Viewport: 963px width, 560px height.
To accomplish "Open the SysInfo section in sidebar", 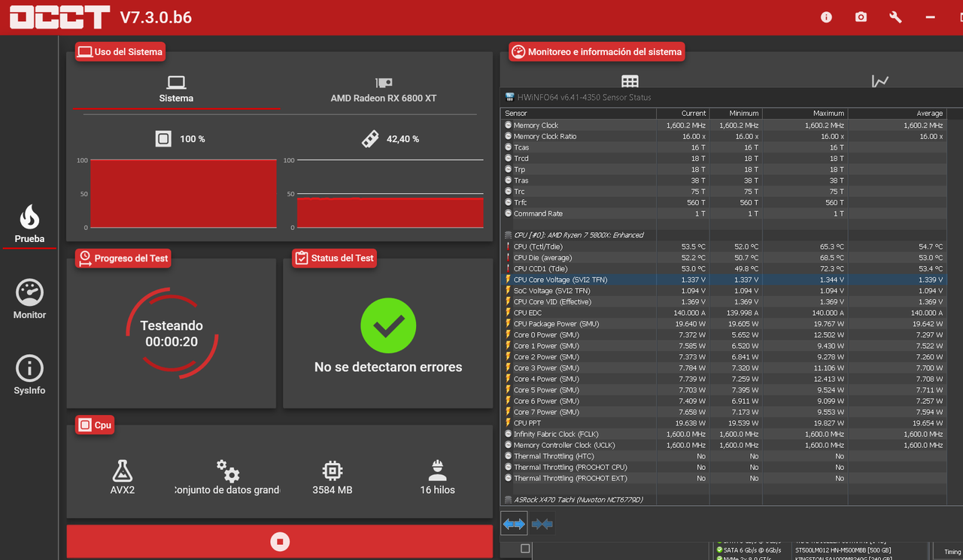I will [x=29, y=375].
